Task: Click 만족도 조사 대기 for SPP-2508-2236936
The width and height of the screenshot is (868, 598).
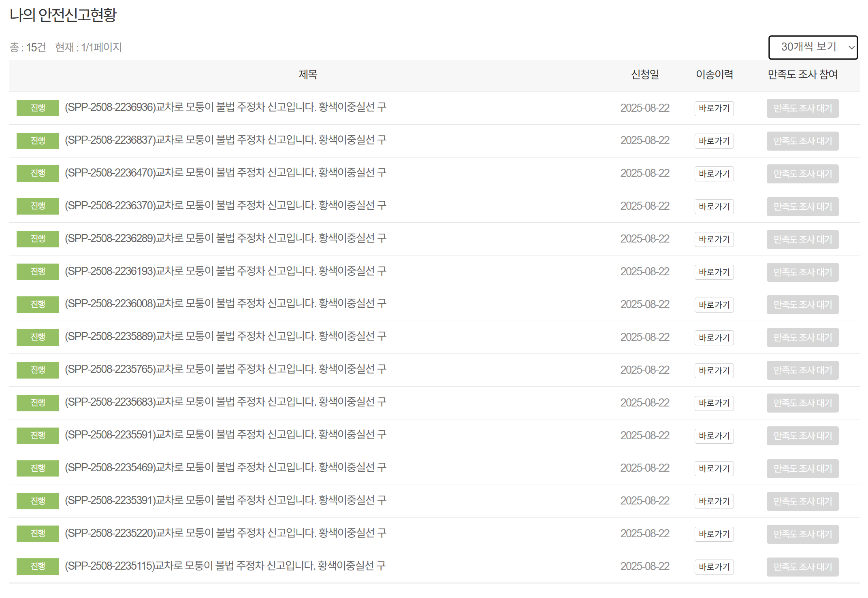Action: point(802,108)
